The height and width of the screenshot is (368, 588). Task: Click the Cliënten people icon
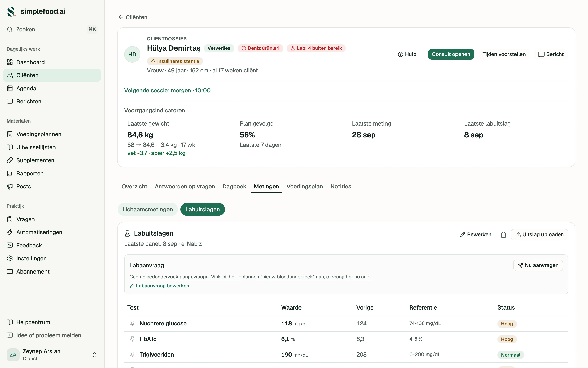[x=10, y=75]
